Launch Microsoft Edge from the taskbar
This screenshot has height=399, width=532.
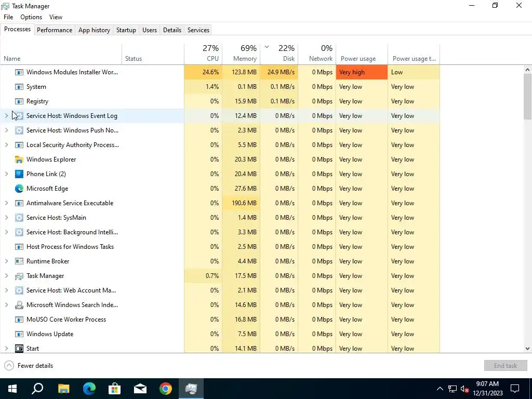pos(89,389)
